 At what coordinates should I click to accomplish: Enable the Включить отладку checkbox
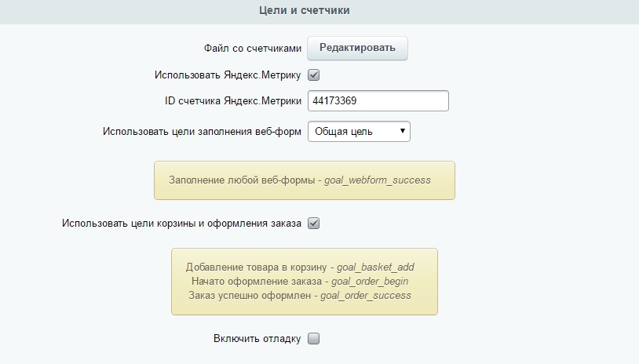tap(313, 339)
